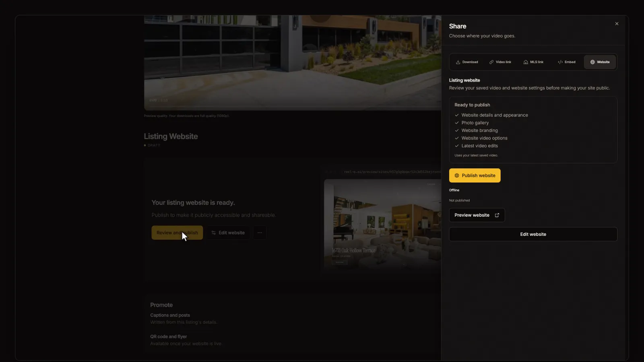Click the listing website preview thumbnail
Image resolution: width=644 pixels, height=362 pixels.
pos(382,224)
